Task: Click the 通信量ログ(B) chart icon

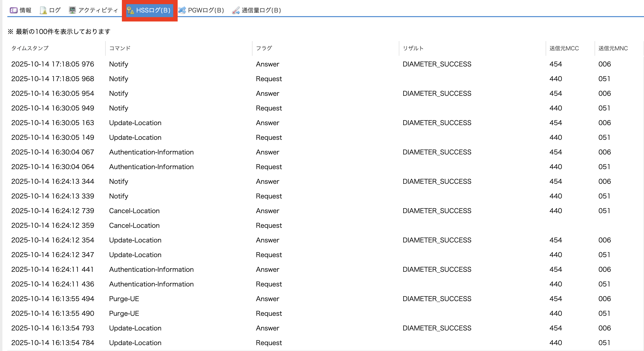Action: click(x=236, y=10)
